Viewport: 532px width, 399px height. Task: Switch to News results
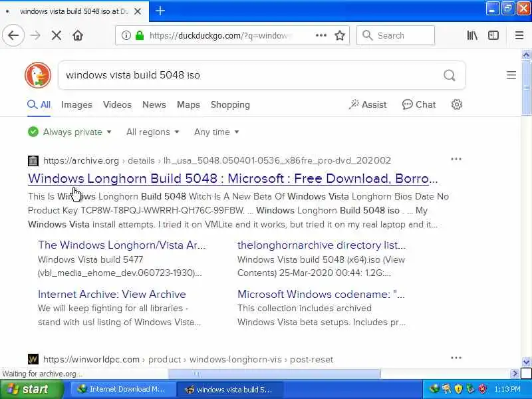pos(154,104)
